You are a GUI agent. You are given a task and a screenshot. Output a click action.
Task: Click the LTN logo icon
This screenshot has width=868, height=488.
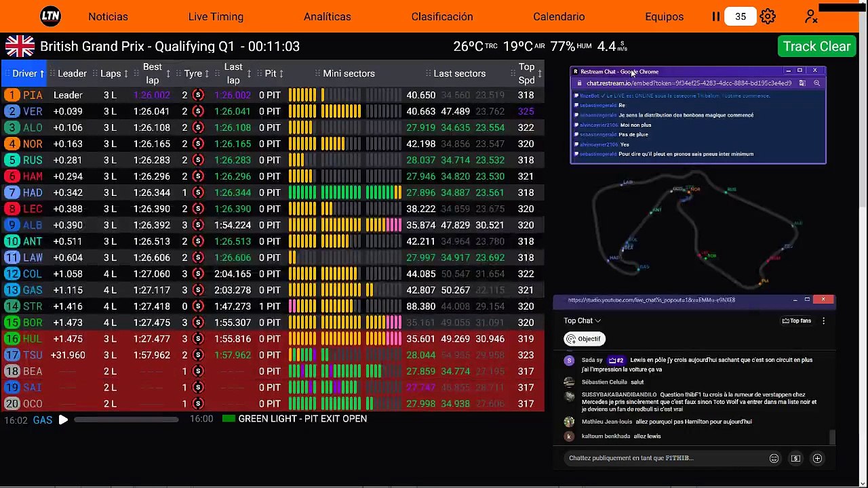click(x=50, y=16)
